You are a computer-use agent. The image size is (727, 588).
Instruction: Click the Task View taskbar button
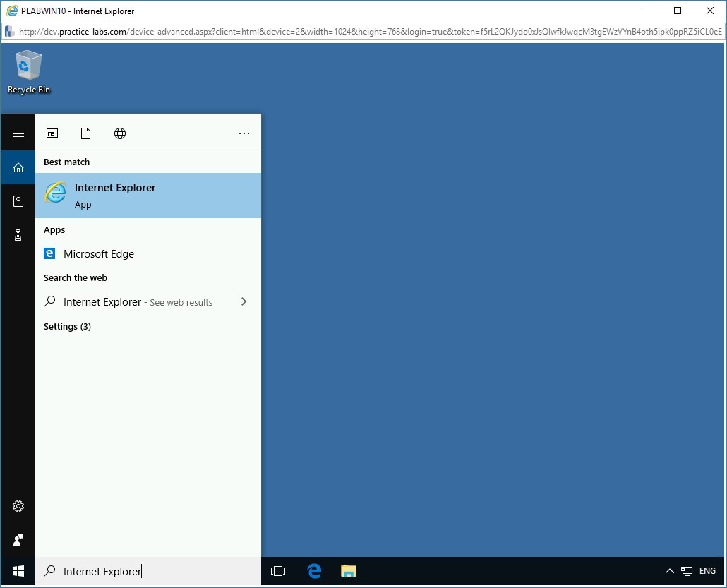[278, 572]
